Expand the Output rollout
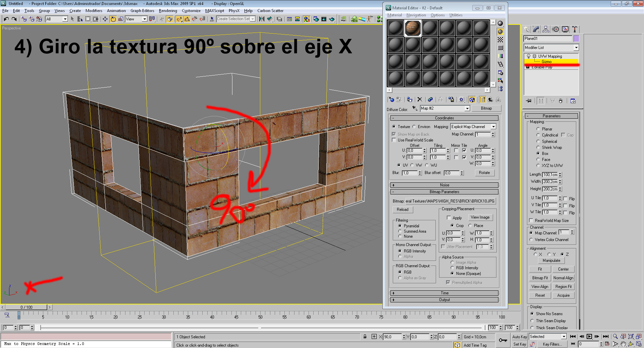This screenshot has width=644, height=348. (444, 300)
